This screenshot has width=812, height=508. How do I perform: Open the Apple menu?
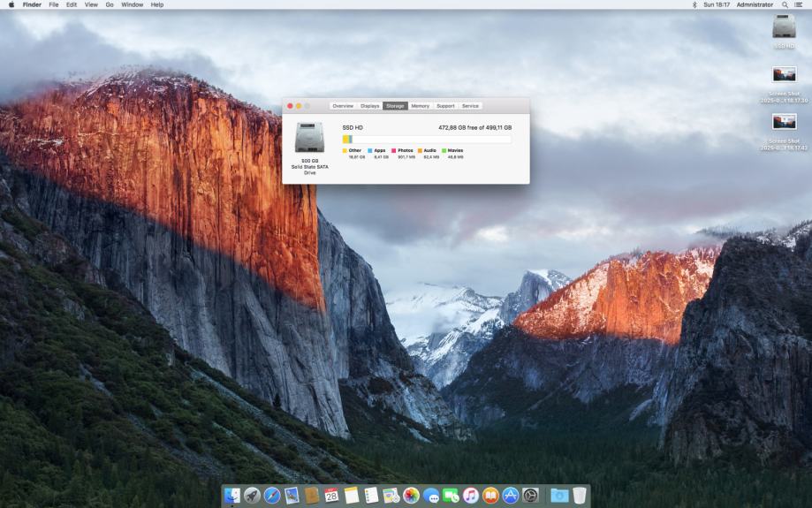pos(11,4)
